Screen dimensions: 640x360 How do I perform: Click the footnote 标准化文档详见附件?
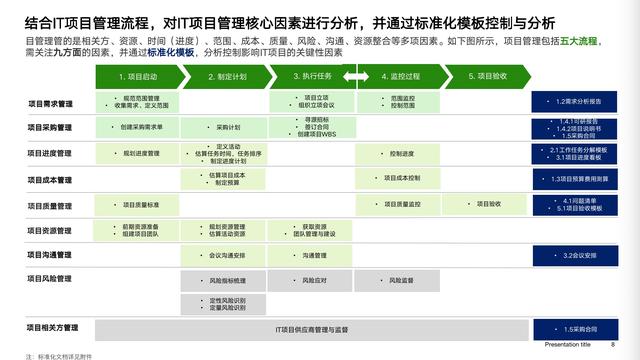(x=65, y=357)
